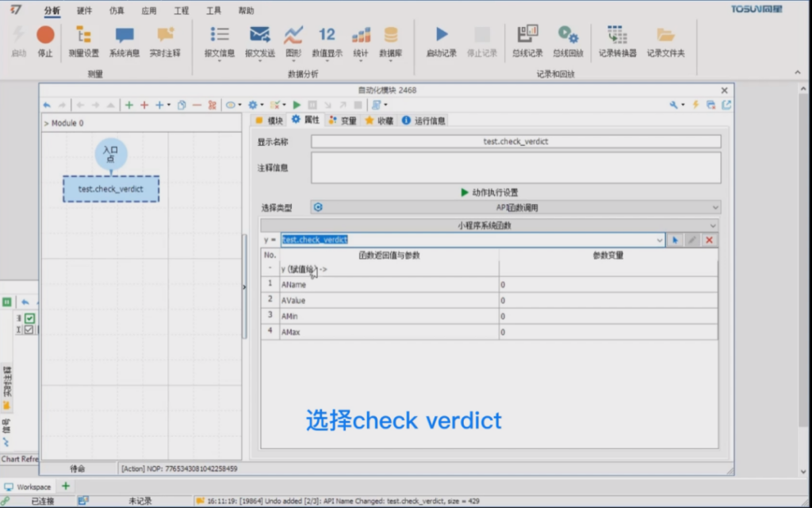812x508 pixels.
Task: Click the AName parameter value cell
Action: (x=608, y=285)
